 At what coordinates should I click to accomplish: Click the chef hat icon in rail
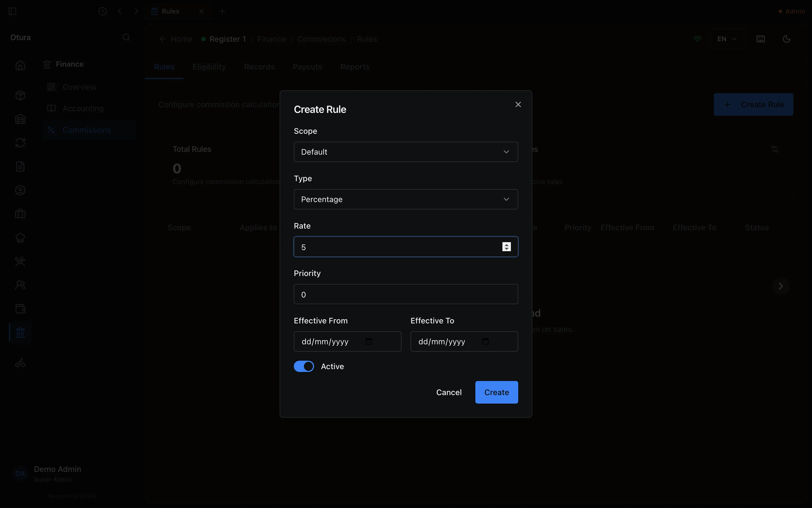(x=20, y=238)
